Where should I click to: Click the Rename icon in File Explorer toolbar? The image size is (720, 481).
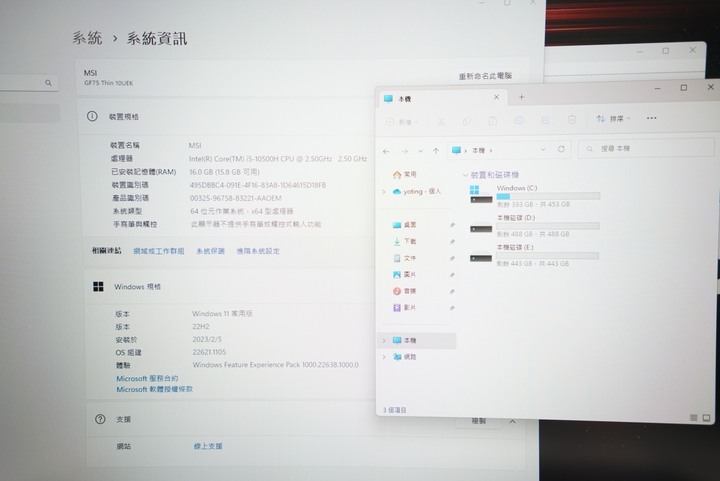point(519,121)
